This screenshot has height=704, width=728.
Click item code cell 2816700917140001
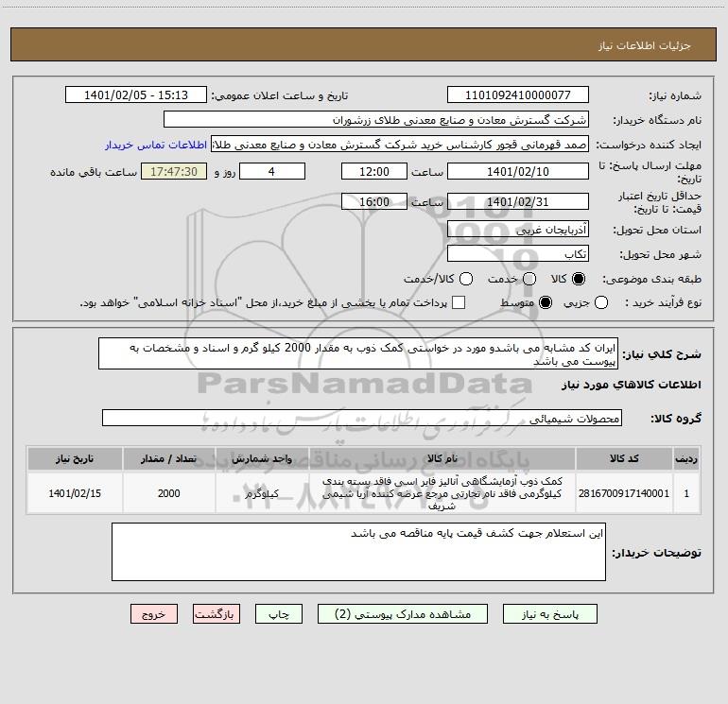[624, 493]
